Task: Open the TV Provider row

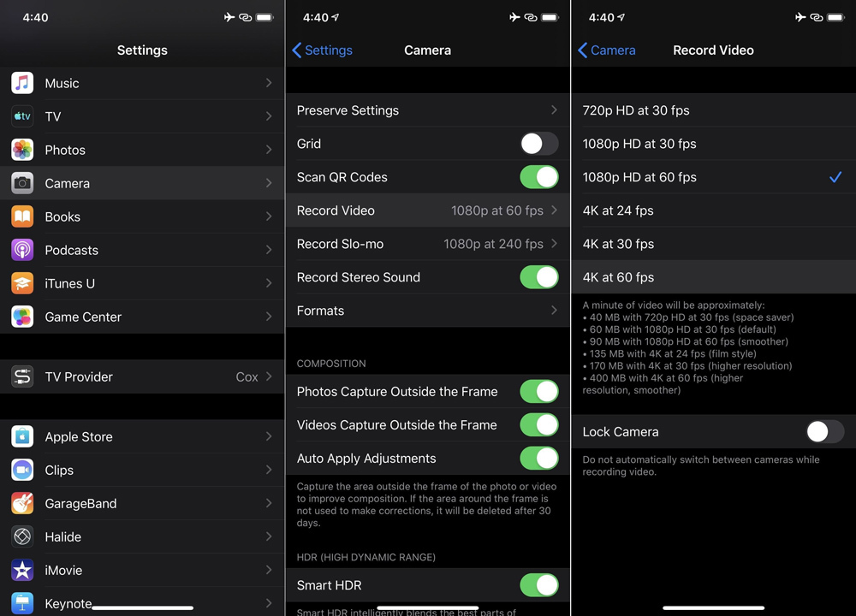Action: (142, 376)
